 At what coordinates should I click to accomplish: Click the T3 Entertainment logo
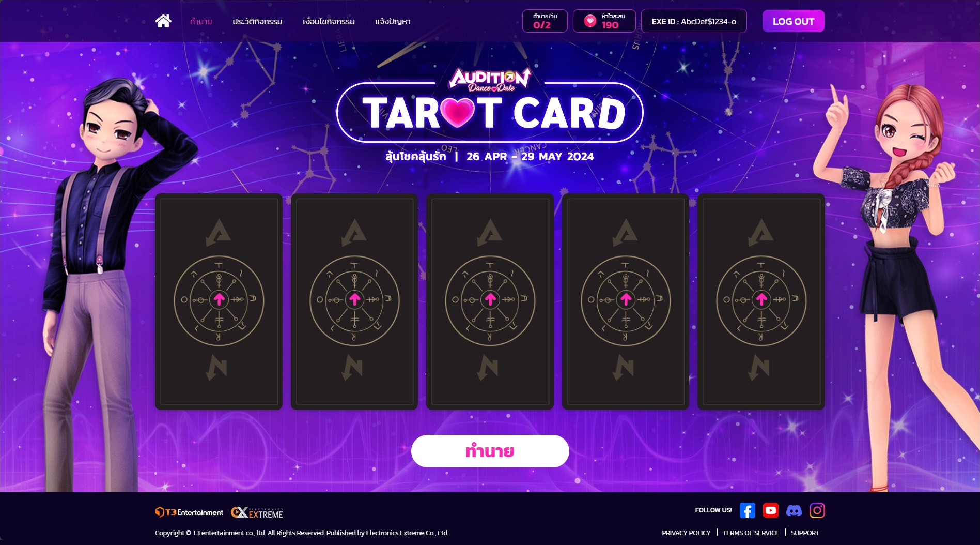(189, 512)
